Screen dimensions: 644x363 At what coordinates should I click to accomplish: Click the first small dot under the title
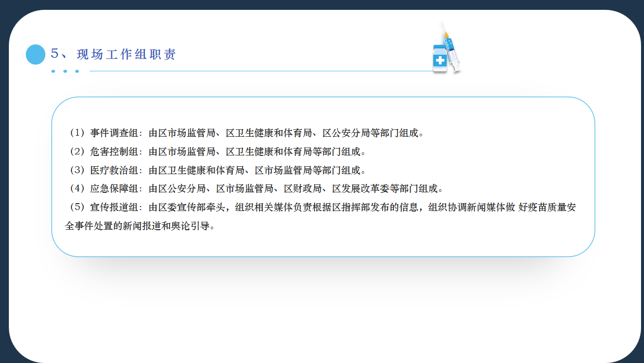point(53,71)
